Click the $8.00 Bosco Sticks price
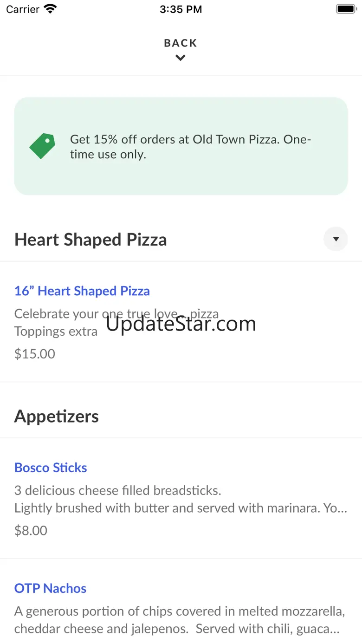The height and width of the screenshot is (644, 362). 31,530
